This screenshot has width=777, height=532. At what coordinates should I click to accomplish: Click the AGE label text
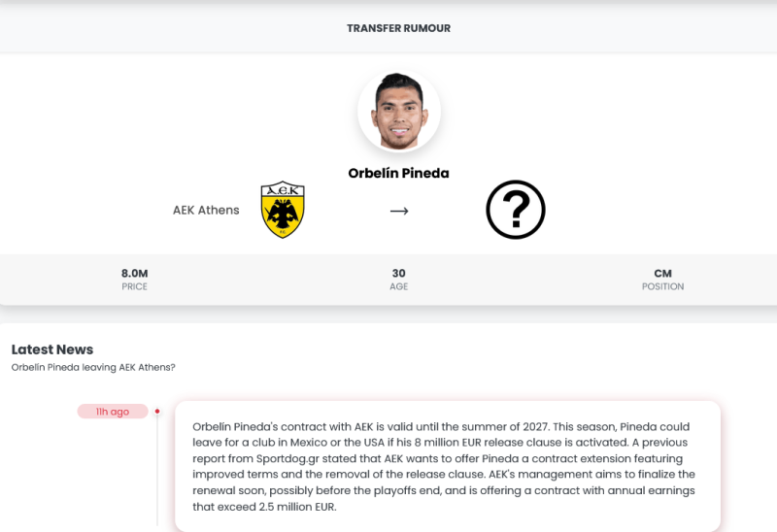tap(398, 287)
